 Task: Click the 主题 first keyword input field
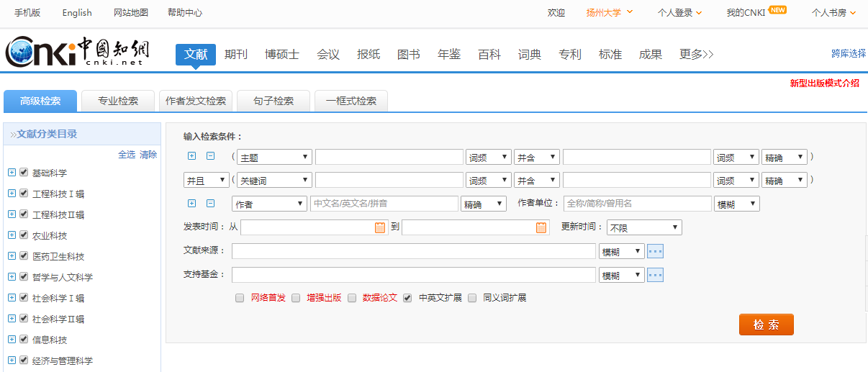(389, 158)
